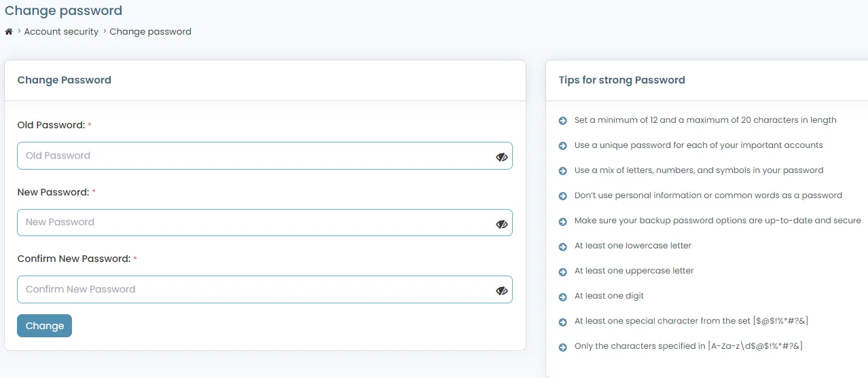Click arrow icon beside personal information tip
The image size is (868, 378).
point(562,196)
